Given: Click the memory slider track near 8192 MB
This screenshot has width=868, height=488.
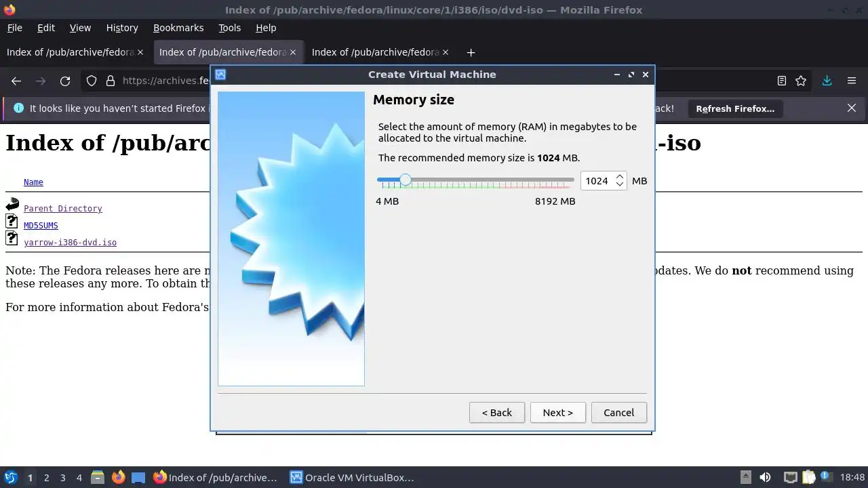Looking at the screenshot, I should [x=570, y=180].
